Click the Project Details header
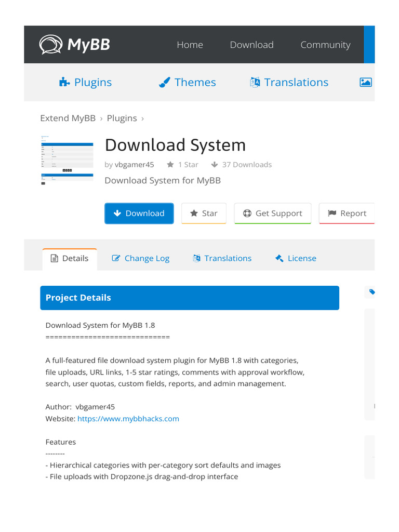The width and height of the screenshot is (399, 532). click(190, 298)
